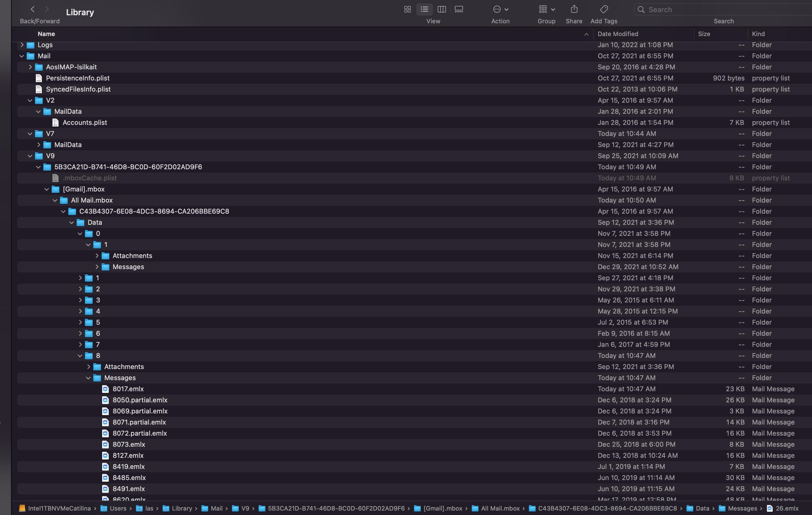The width and height of the screenshot is (812, 515).
Task: Collapse the V9 folder
Action: point(30,156)
